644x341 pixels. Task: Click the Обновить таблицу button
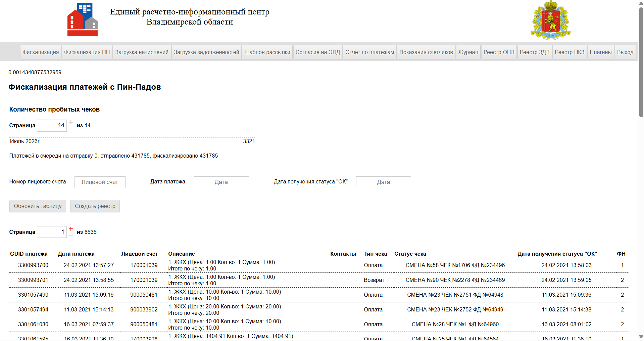(38, 206)
